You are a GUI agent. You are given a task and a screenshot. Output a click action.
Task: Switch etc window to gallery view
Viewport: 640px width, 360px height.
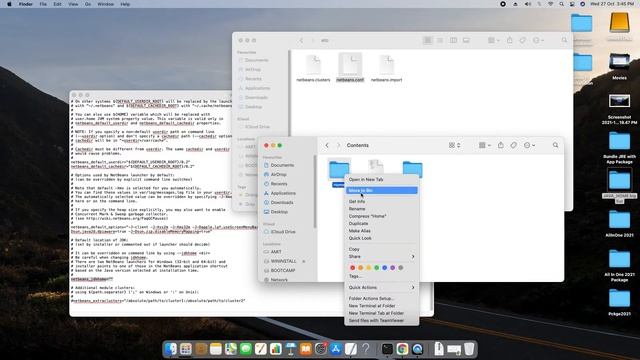(466, 40)
